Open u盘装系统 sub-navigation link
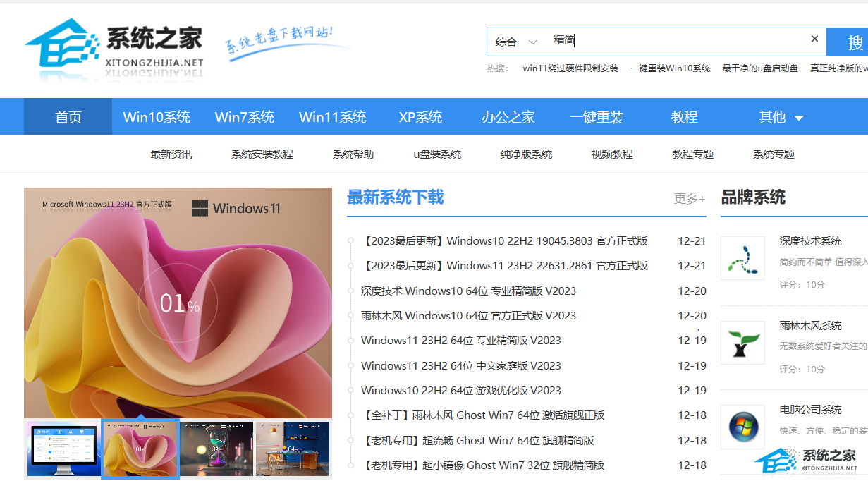The width and height of the screenshot is (868, 481). (x=437, y=154)
